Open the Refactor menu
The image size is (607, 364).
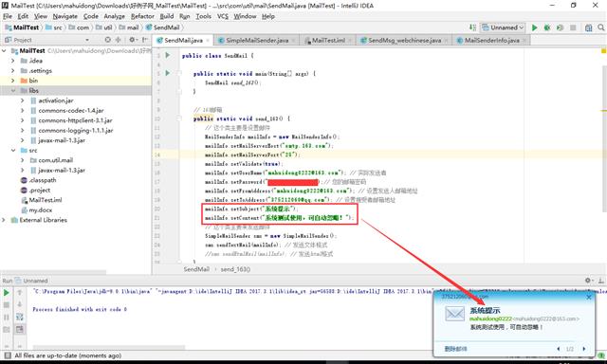(x=142, y=16)
